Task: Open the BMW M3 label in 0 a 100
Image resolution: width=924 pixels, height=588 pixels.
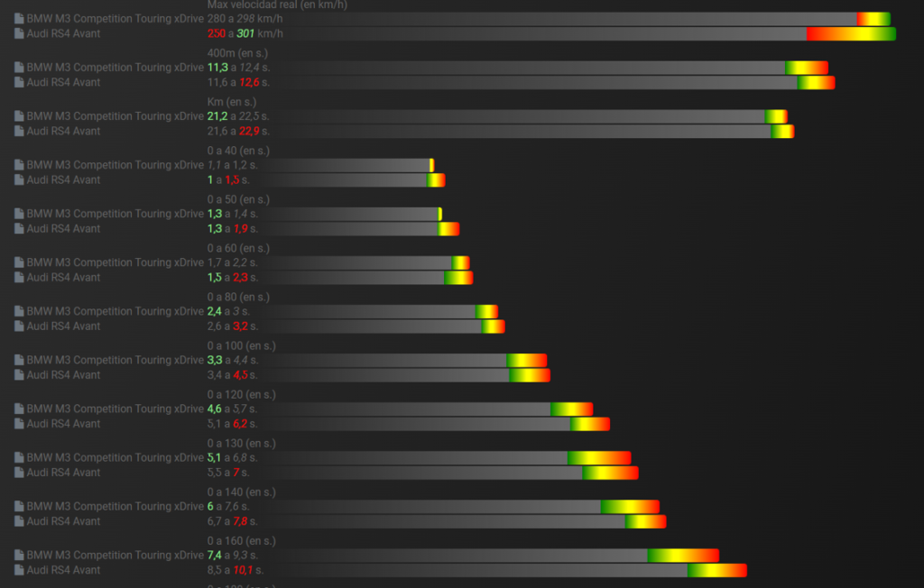Action: pos(115,360)
